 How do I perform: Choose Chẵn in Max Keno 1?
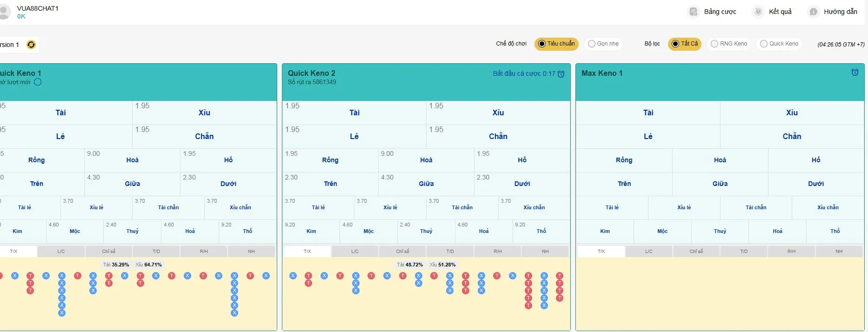pyautogui.click(x=791, y=137)
